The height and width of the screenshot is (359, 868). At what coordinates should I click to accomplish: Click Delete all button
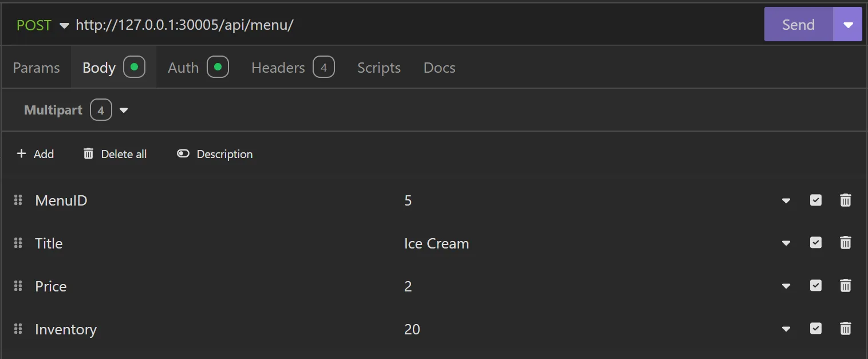(115, 153)
